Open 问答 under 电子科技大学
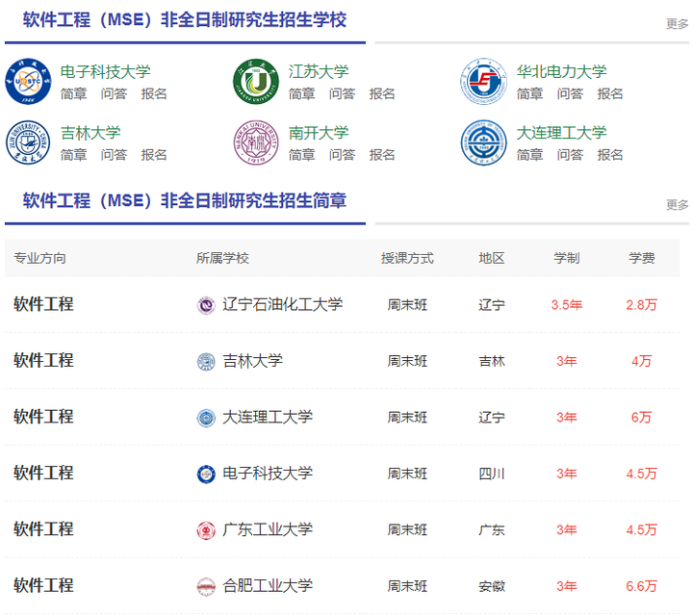 (114, 93)
